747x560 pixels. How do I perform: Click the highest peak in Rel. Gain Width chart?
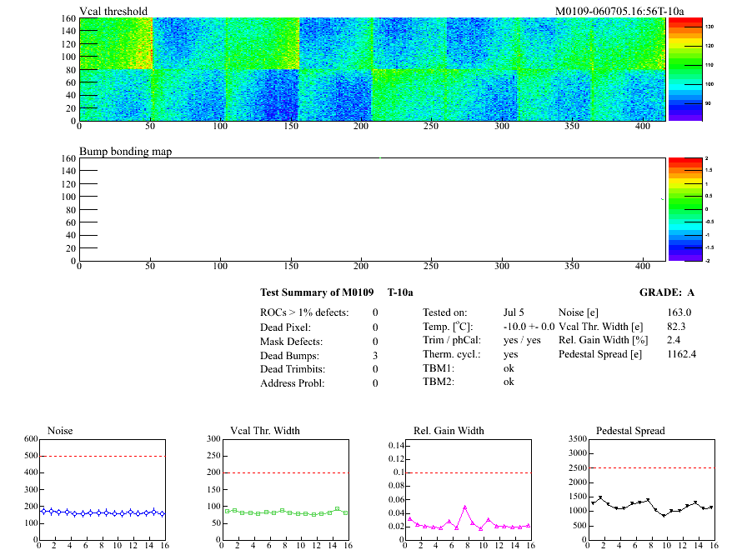click(464, 507)
